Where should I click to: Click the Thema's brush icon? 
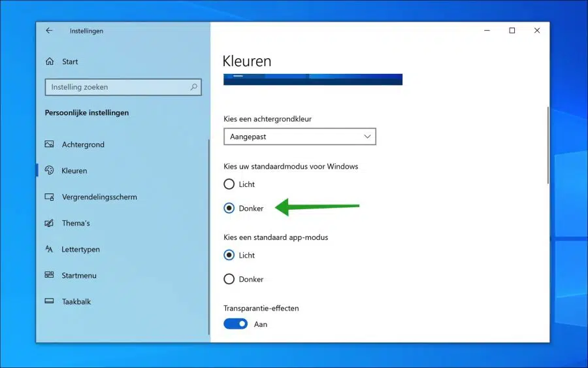point(49,223)
